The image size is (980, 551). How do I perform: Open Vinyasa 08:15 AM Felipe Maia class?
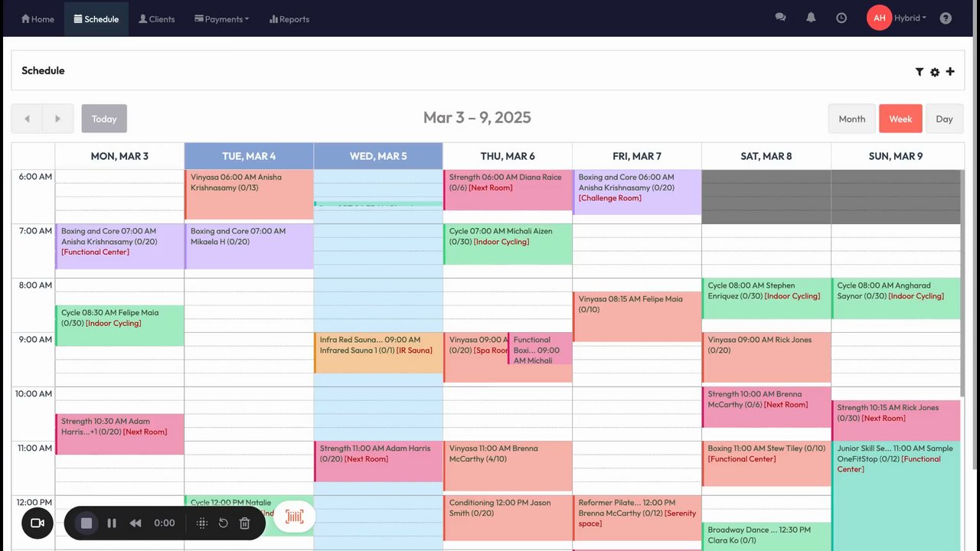point(637,317)
